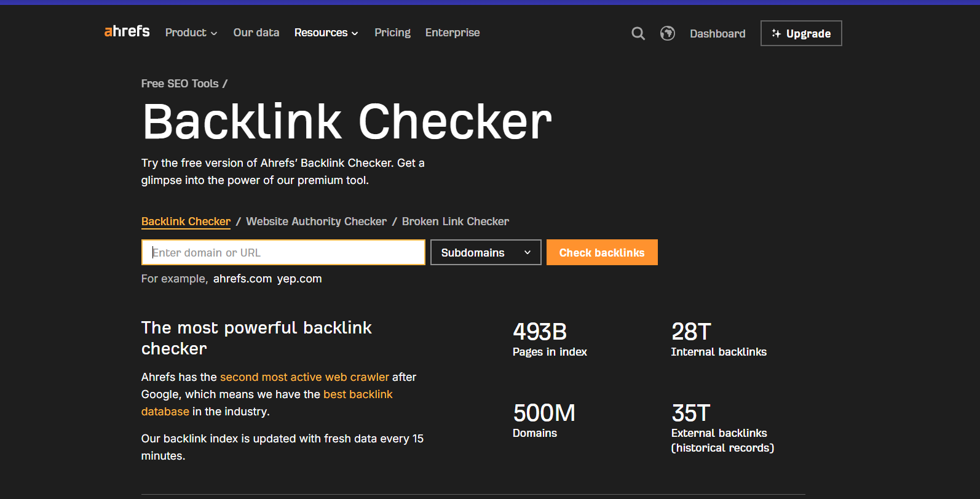Switch to Website Authority Checker

pyautogui.click(x=317, y=222)
